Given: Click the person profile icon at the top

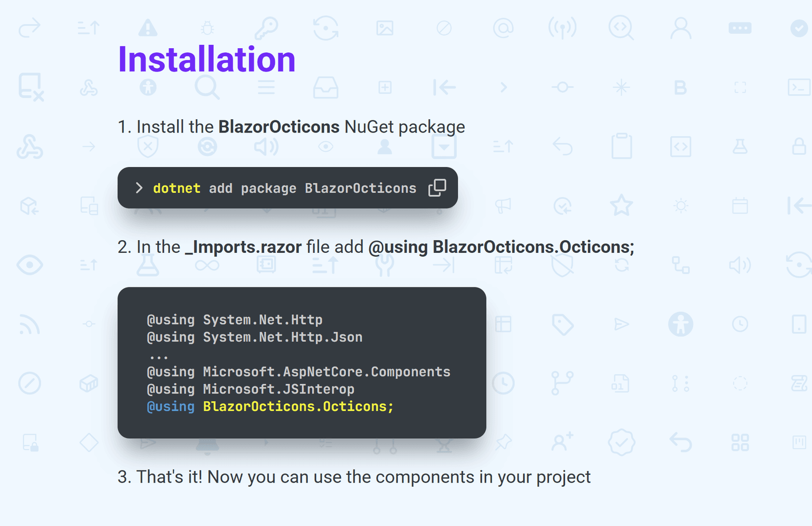Looking at the screenshot, I should click(680, 28).
